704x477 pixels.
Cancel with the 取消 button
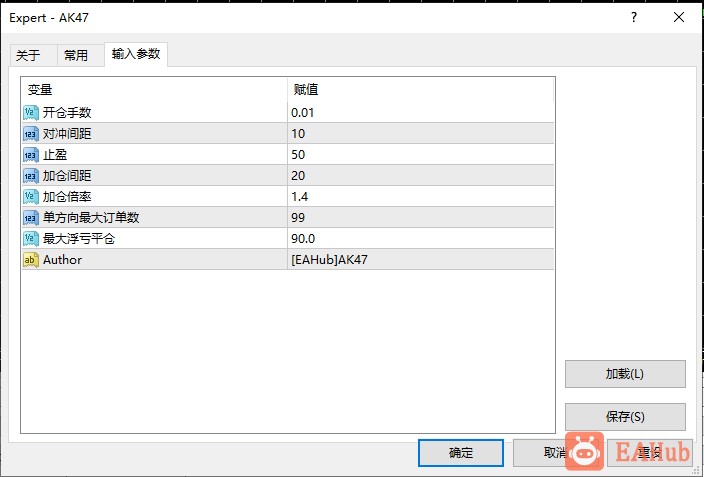(556, 453)
